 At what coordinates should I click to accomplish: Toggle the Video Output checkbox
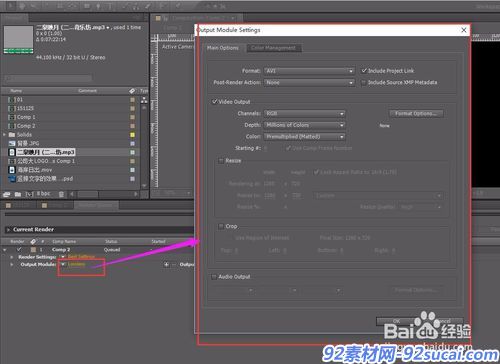[x=215, y=101]
